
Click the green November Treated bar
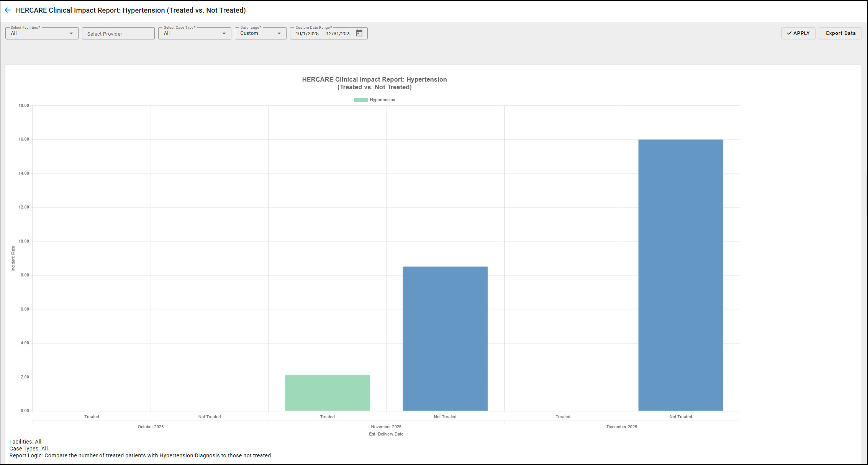[x=327, y=393]
